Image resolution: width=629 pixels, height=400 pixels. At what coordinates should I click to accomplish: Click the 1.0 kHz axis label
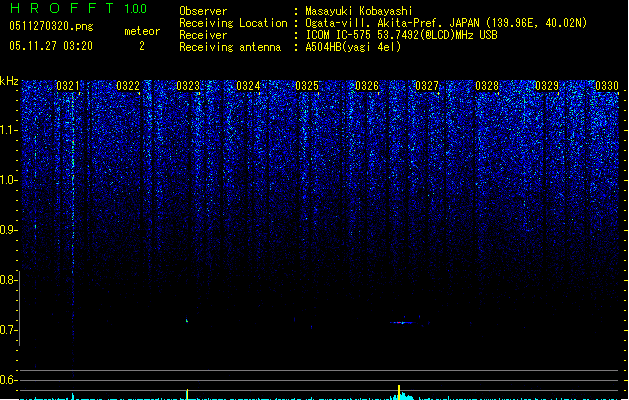click(9, 180)
